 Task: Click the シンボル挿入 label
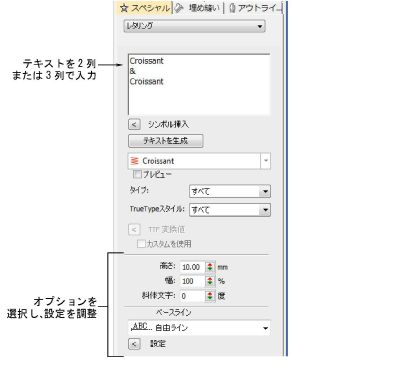point(168,125)
